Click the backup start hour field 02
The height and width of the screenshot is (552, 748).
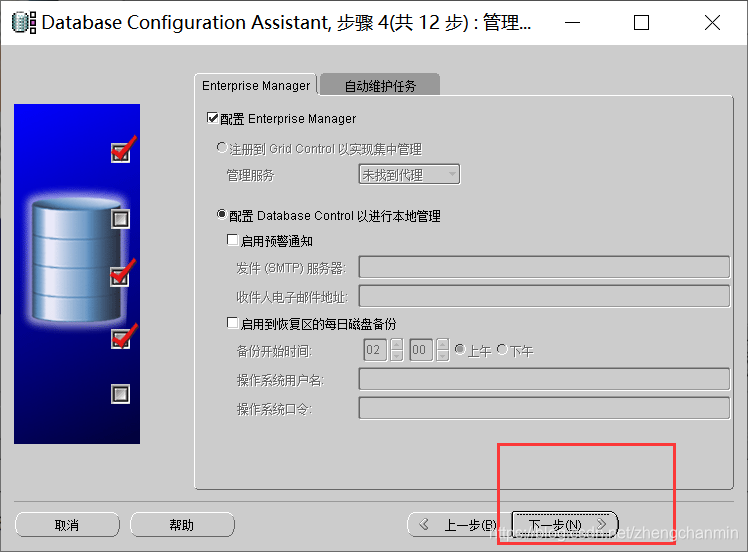(x=375, y=350)
